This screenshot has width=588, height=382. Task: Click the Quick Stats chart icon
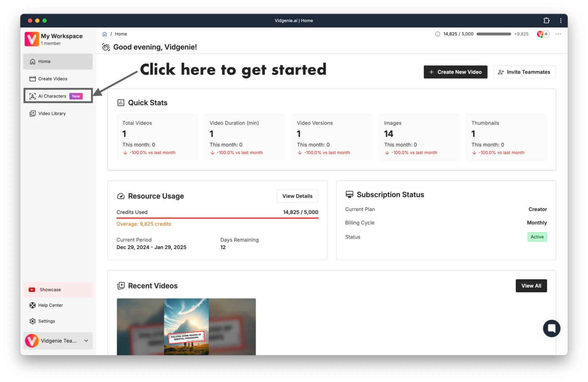click(x=121, y=103)
